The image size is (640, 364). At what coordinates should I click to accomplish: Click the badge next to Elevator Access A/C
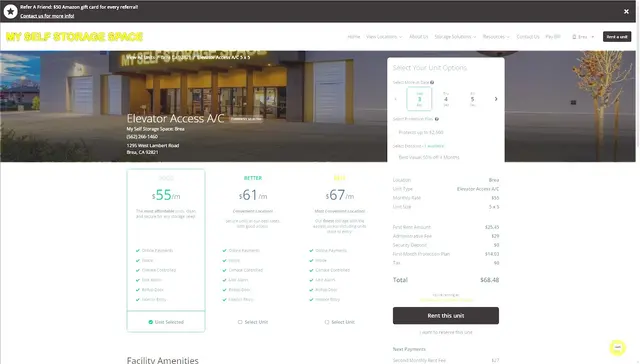[x=246, y=119]
